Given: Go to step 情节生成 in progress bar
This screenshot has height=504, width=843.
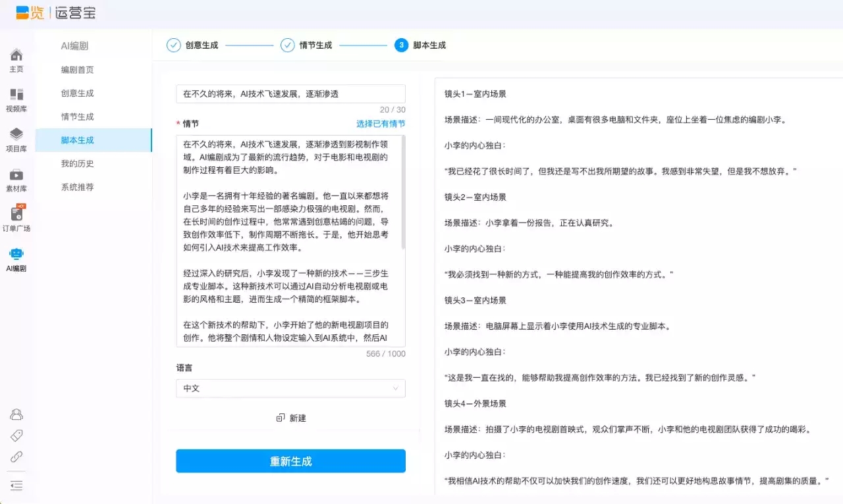Looking at the screenshot, I should click(307, 45).
